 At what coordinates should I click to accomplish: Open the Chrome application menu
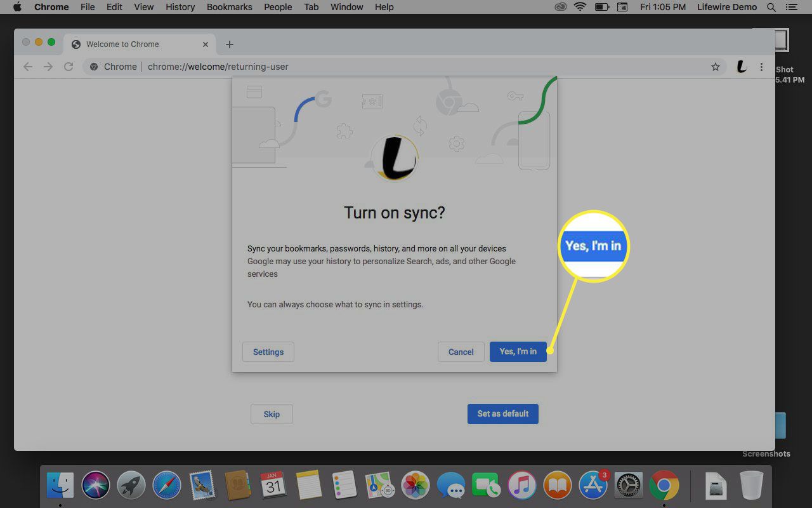[51, 7]
